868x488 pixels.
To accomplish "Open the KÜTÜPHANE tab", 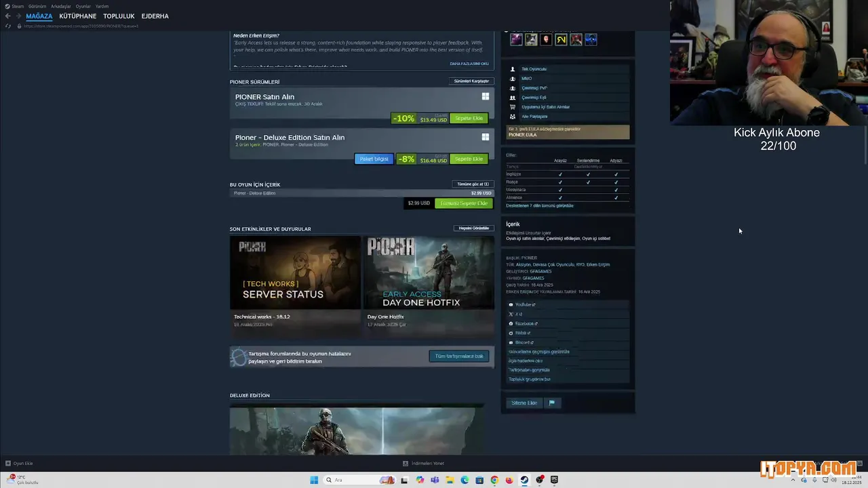I will tap(78, 16).
